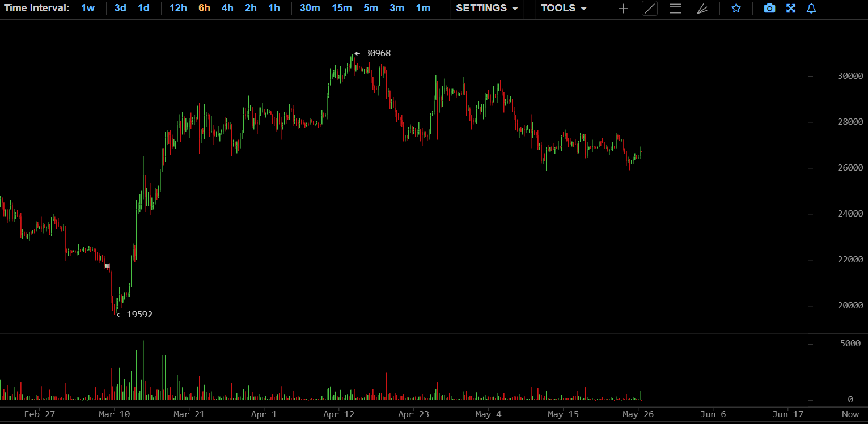Image resolution: width=868 pixels, height=424 pixels.
Task: Switch chart to 15m interval
Action: (341, 8)
